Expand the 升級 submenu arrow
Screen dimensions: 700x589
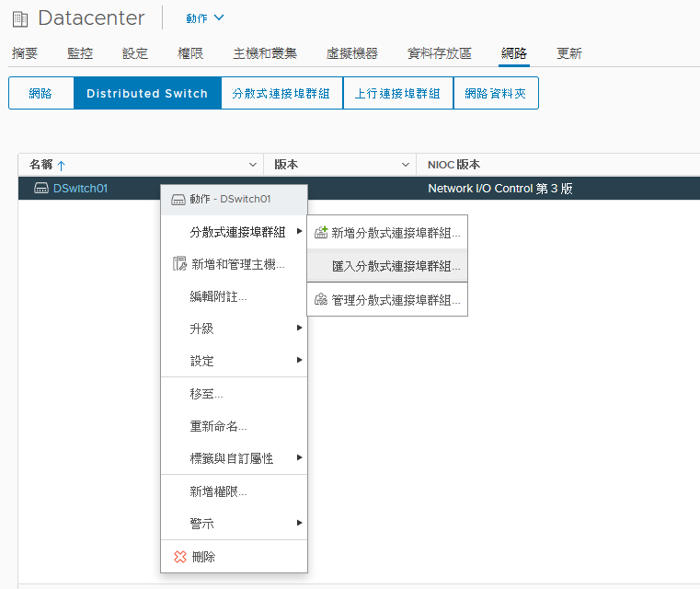[x=300, y=328]
